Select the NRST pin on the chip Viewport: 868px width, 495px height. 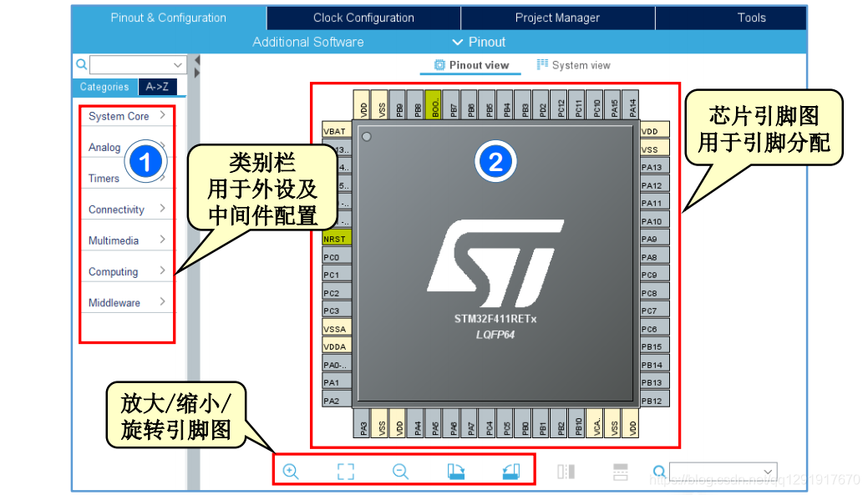coord(337,239)
